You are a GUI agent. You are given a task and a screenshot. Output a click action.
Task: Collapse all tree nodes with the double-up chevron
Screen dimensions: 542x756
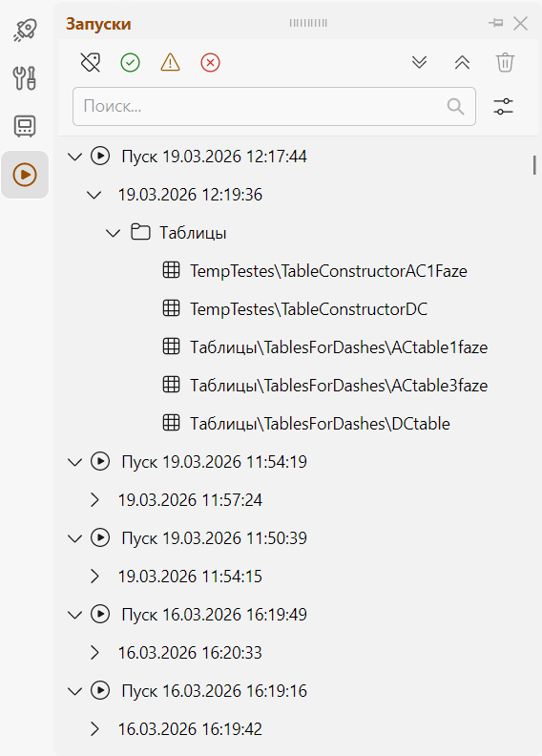[x=462, y=63]
